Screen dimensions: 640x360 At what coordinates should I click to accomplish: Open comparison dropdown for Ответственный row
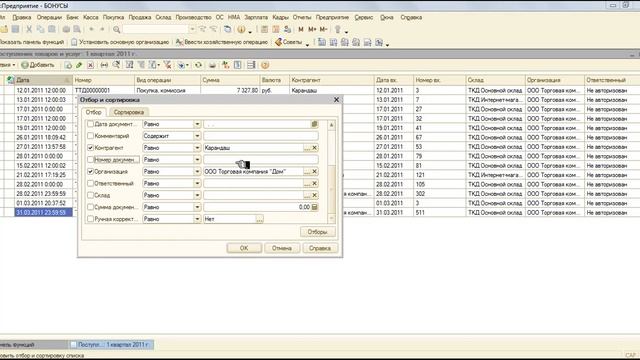(197, 183)
